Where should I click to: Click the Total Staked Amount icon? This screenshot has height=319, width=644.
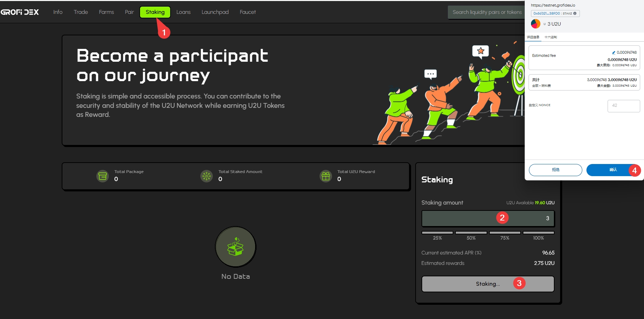[207, 176]
